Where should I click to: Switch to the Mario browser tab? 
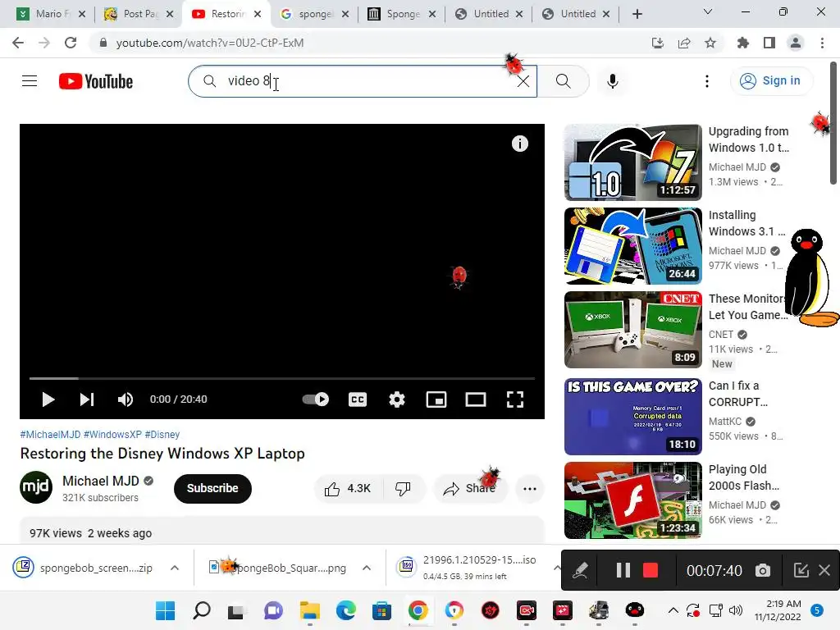pos(52,14)
